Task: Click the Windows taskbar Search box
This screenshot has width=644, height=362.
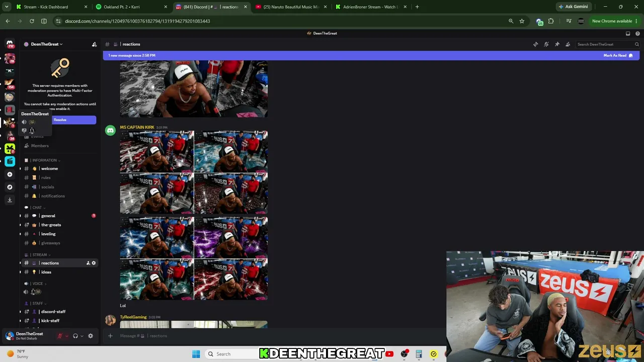Action: [231, 354]
